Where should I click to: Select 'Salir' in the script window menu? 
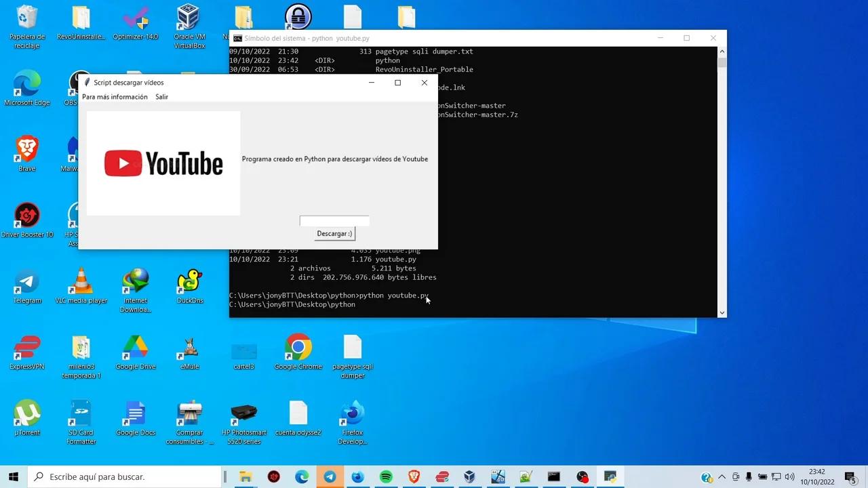(161, 97)
